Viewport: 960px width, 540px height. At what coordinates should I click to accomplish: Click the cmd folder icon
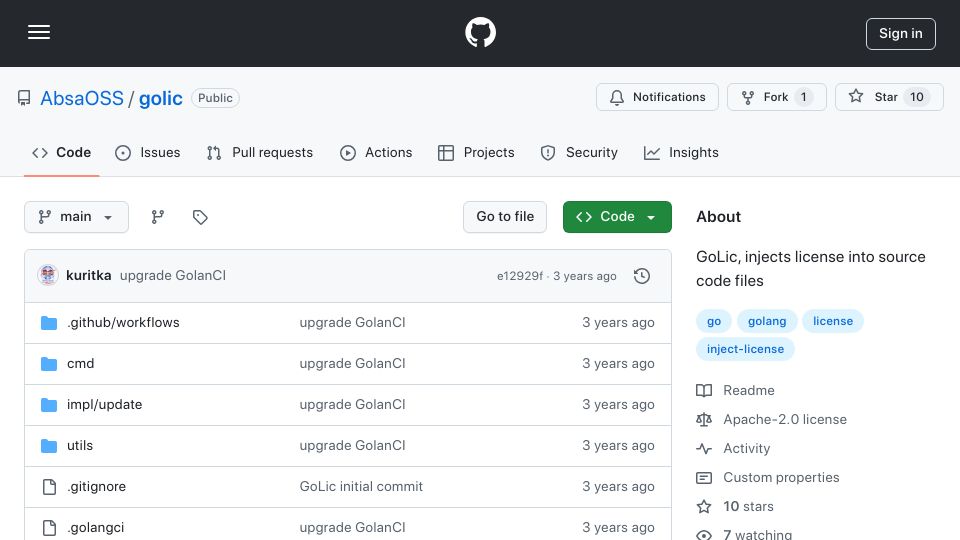49,364
